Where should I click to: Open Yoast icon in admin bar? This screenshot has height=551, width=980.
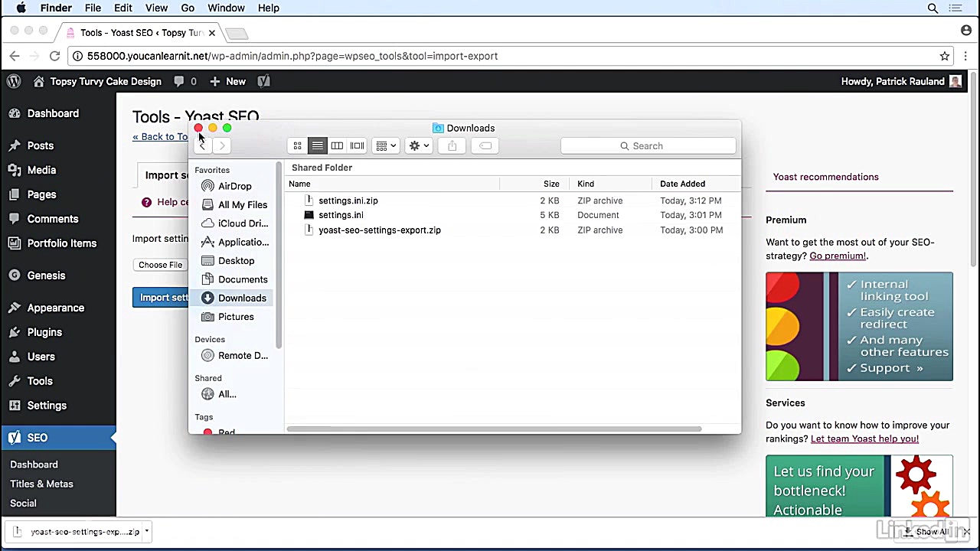pyautogui.click(x=263, y=81)
